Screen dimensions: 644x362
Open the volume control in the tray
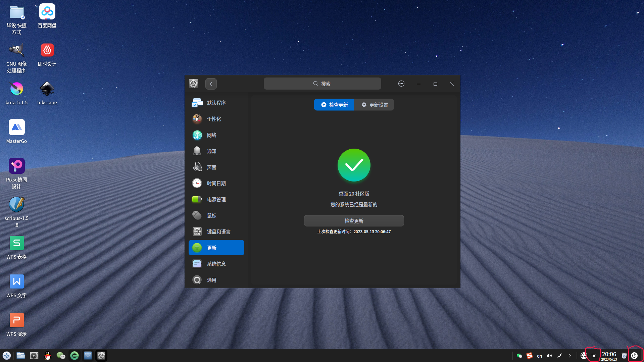[x=549, y=356]
